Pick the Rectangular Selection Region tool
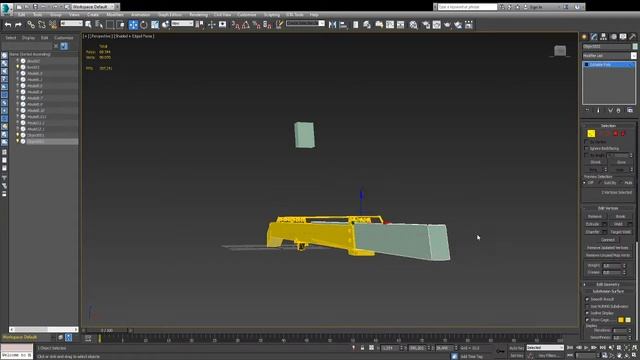This screenshot has width=640, height=360. click(110, 25)
